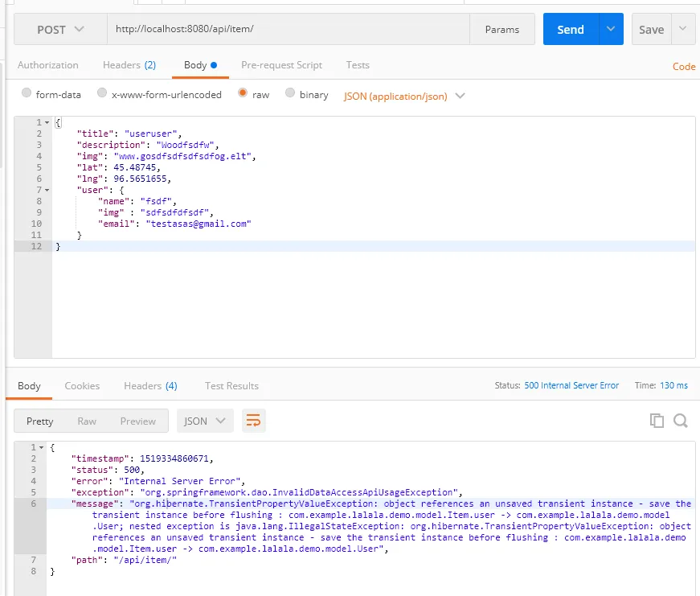Screen dimensions: 700x596
Task: Copy response body to clipboard
Action: tap(657, 421)
